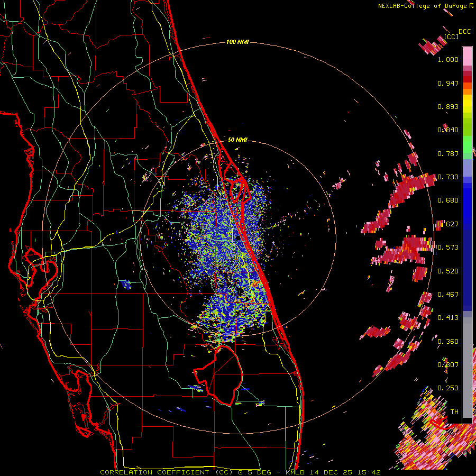Click the 0.413 legend value

coord(448,318)
